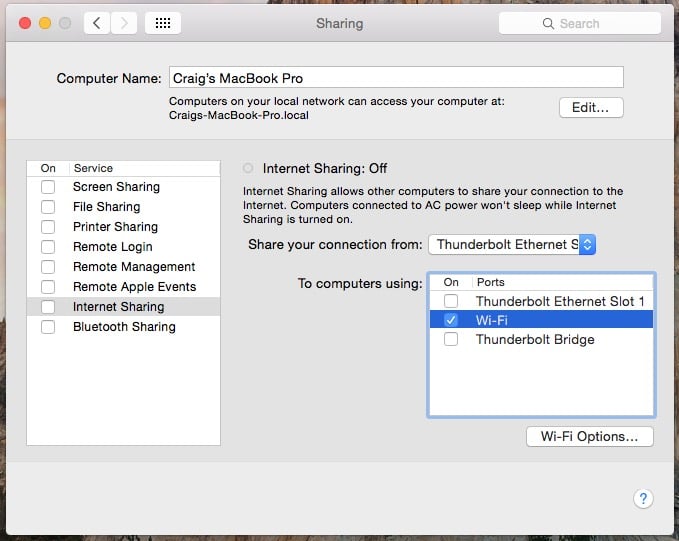Select Bluetooth Sharing service row
The image size is (679, 541).
coord(124,327)
